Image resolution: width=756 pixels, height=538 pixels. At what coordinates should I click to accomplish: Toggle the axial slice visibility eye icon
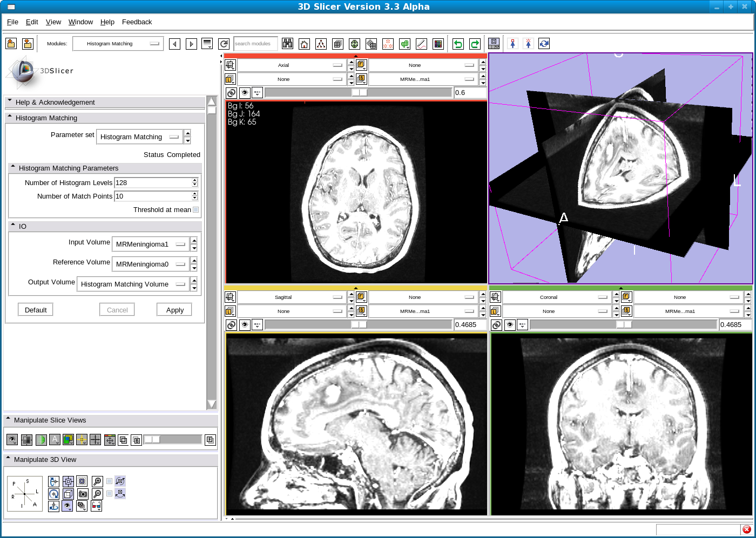tap(245, 93)
